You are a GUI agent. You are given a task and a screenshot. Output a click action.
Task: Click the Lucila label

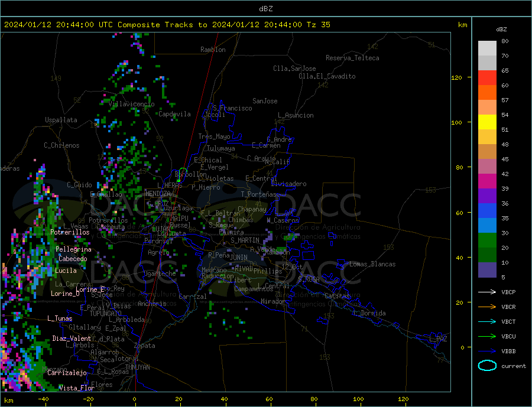66,271
